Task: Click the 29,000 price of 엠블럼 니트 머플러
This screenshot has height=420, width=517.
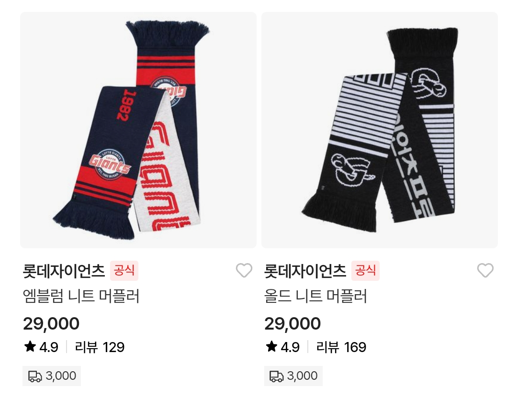Action: [x=51, y=323]
